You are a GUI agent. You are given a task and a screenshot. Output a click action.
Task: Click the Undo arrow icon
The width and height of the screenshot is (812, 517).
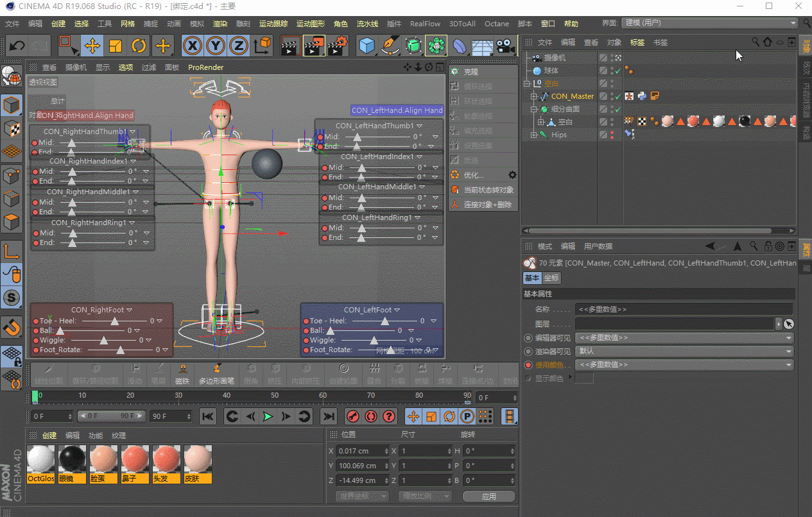17,46
